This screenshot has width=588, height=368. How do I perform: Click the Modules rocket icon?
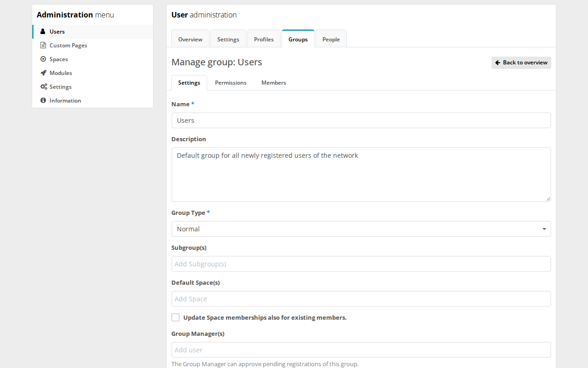43,73
